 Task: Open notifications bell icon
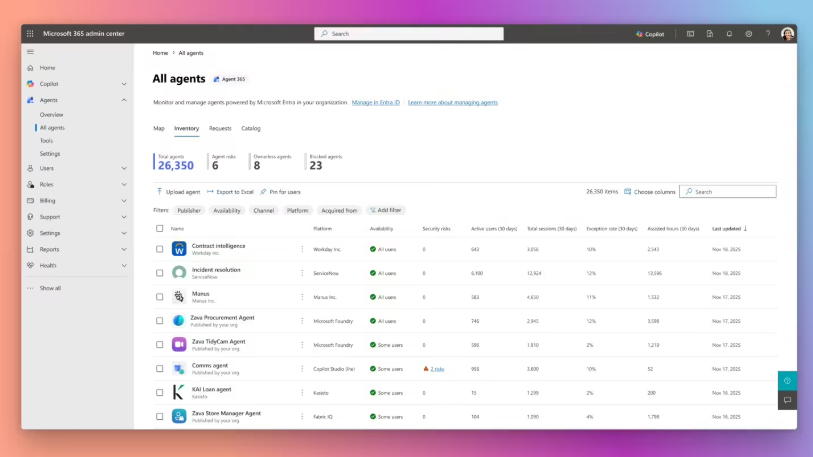point(729,33)
